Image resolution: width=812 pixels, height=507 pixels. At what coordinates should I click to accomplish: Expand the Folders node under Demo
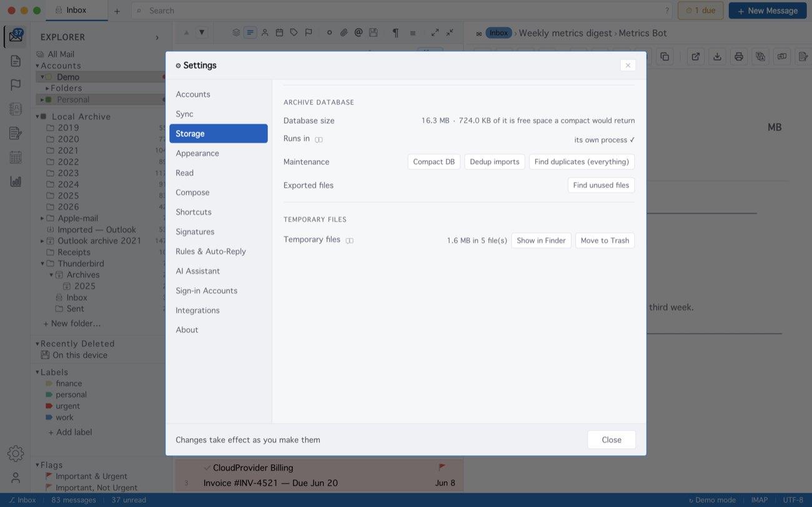point(47,88)
